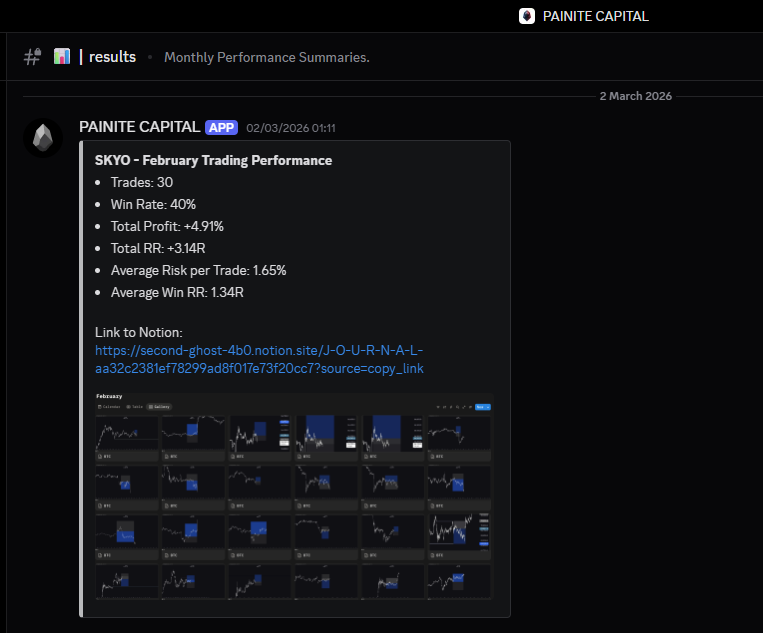Click the line 'Win Rate: 40%'
The height and width of the screenshot is (633, 763).
(x=153, y=204)
